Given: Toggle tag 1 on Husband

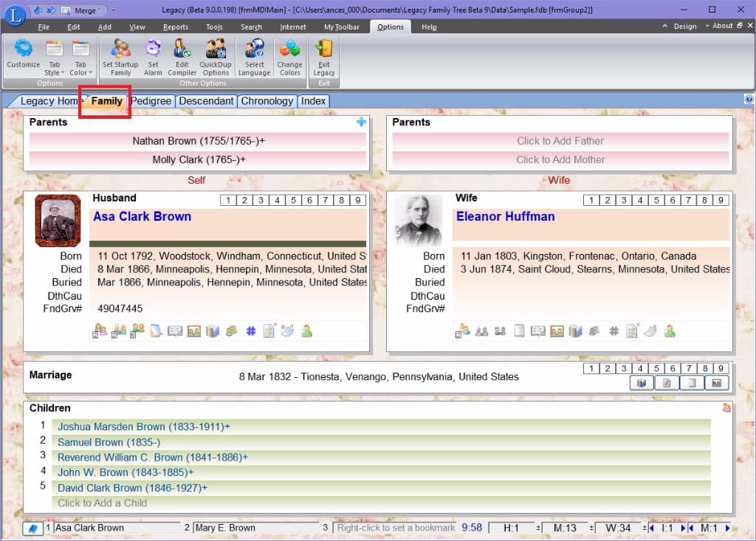Looking at the screenshot, I should tap(228, 200).
